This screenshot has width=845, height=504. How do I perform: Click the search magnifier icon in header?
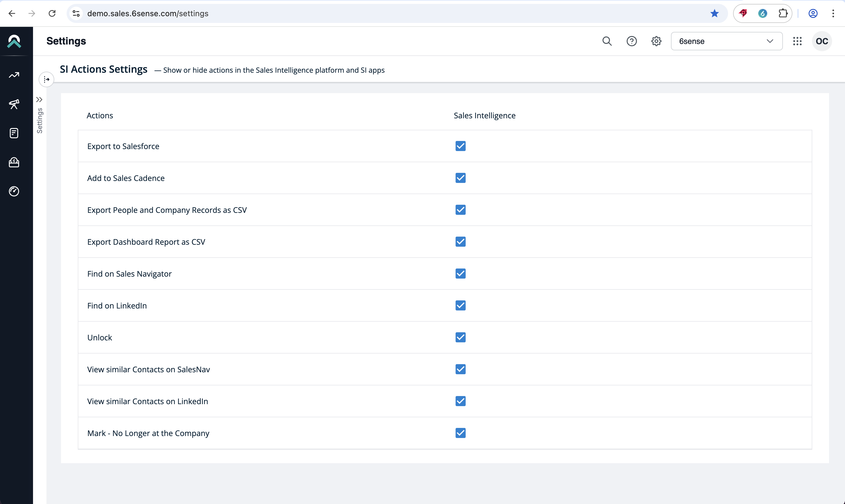click(x=607, y=41)
